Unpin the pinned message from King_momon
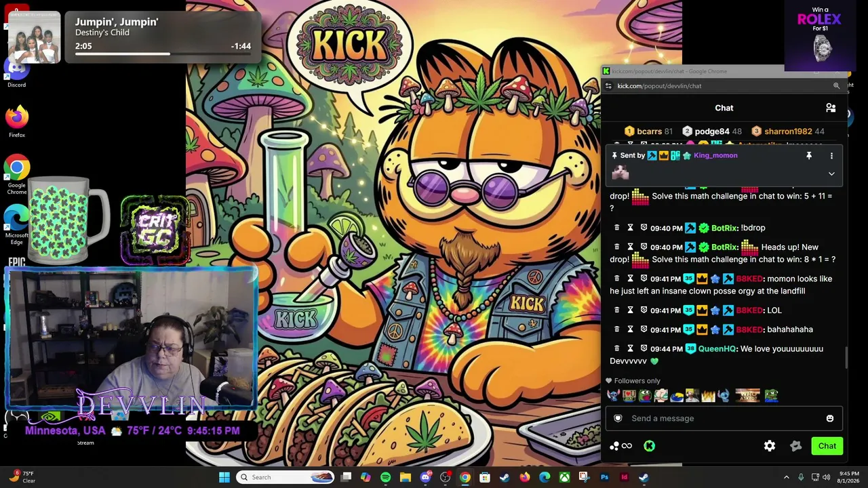Image resolution: width=868 pixels, height=488 pixels. click(x=808, y=156)
